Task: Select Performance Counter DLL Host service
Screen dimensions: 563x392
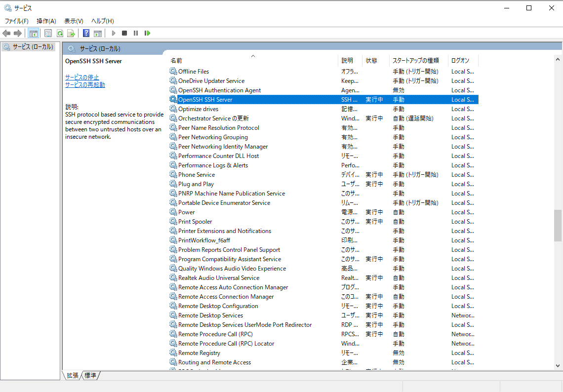Action: (323, 156)
